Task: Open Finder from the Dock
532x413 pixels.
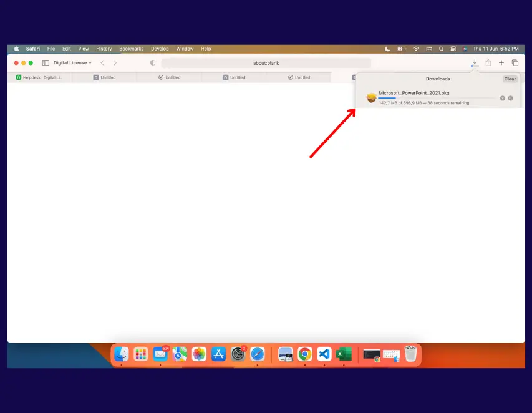Action: tap(121, 354)
